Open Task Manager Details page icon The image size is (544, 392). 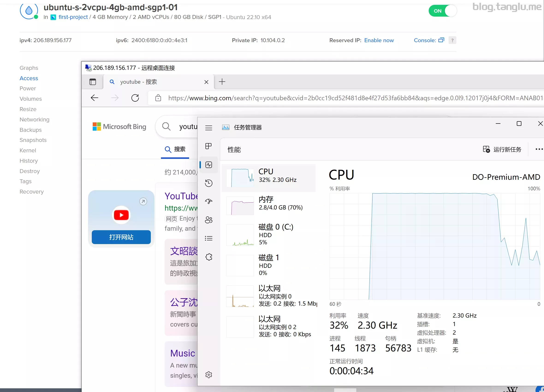[208, 238]
